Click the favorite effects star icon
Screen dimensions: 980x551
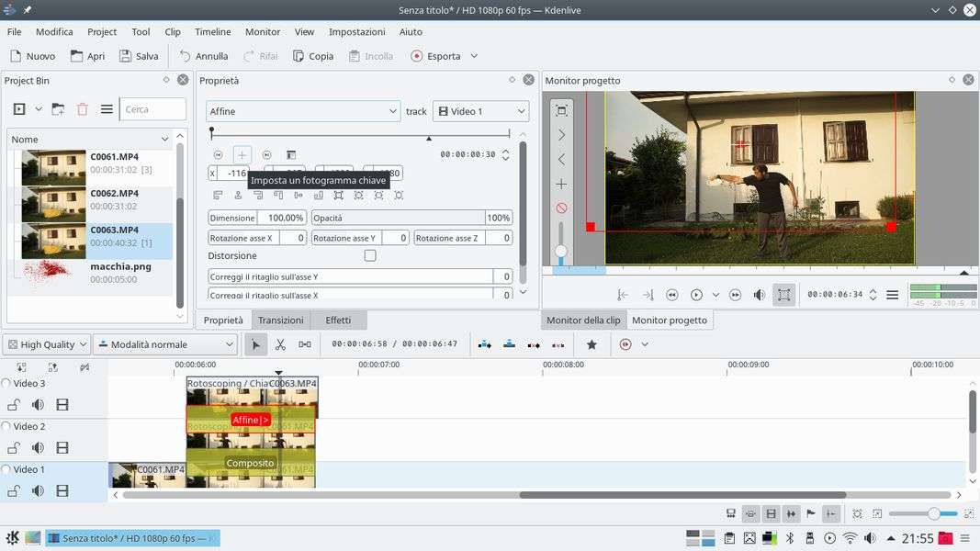click(591, 344)
